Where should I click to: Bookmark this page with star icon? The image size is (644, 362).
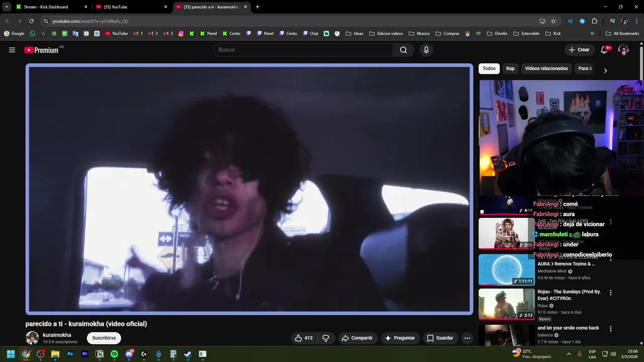[553, 21]
